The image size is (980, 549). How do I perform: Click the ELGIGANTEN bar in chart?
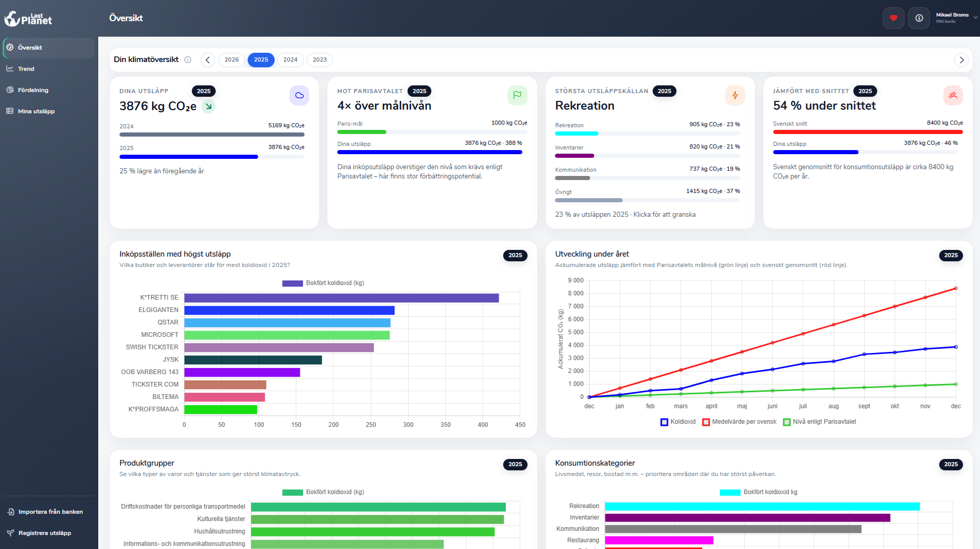click(289, 310)
